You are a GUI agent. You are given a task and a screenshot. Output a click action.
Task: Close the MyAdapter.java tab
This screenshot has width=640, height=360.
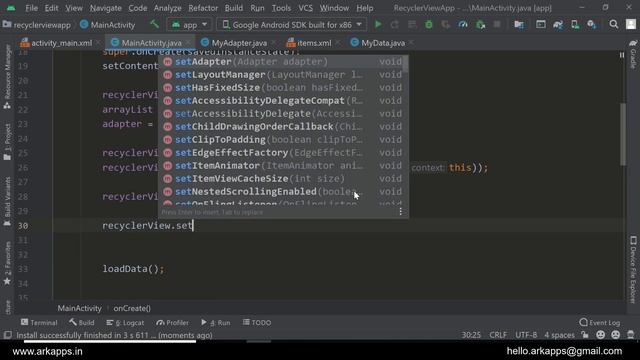point(273,43)
